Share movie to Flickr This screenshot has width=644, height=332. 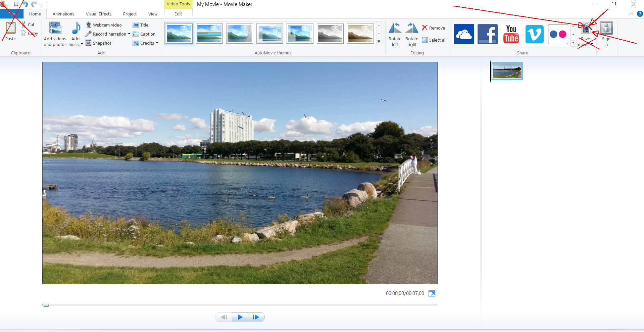(x=558, y=34)
